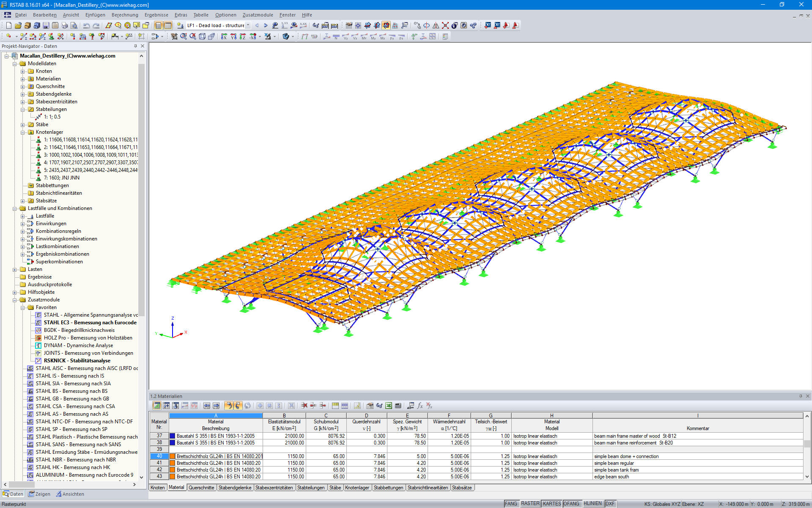Click the fx formula icon
812x508 pixels.
tap(420, 406)
